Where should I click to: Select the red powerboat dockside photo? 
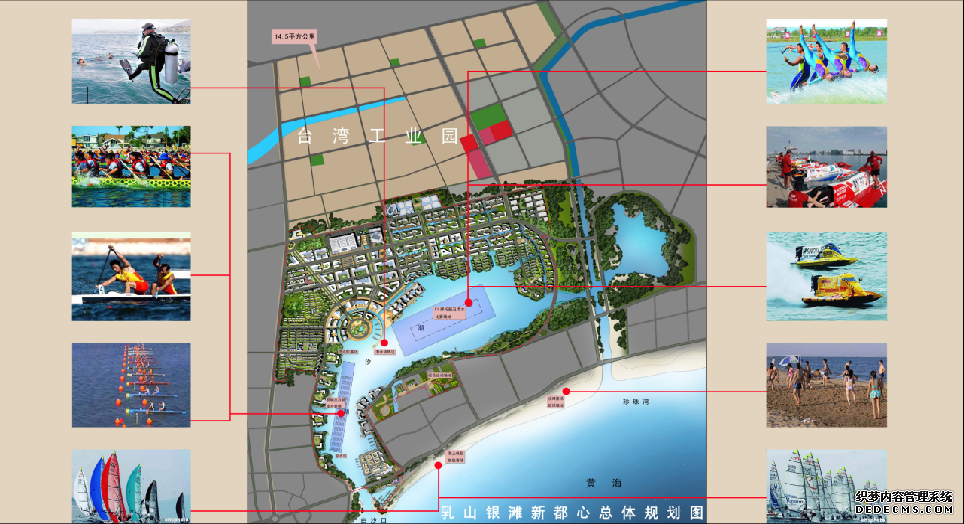(x=826, y=167)
